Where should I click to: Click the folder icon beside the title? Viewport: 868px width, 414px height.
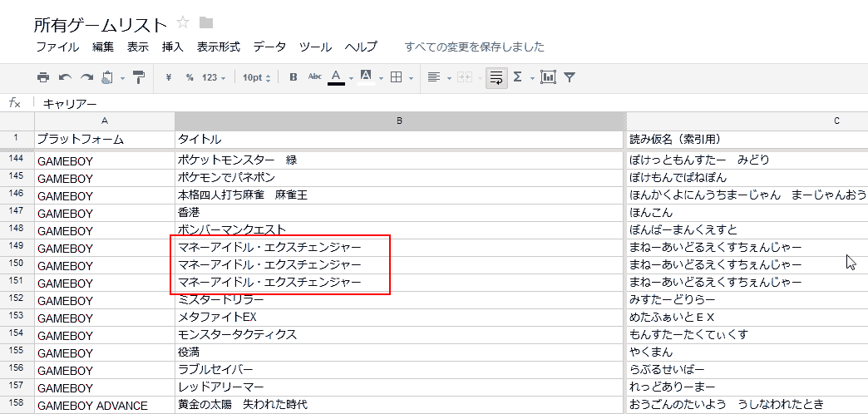tap(206, 22)
